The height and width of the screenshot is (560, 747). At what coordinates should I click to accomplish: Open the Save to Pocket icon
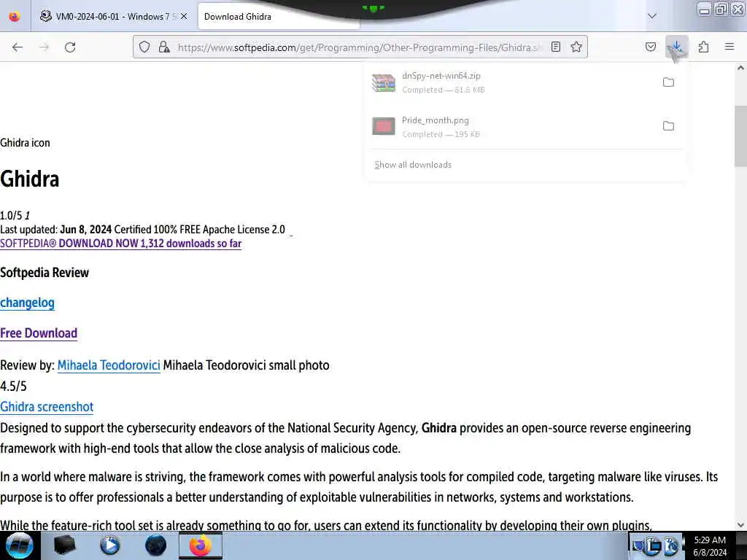(650, 47)
